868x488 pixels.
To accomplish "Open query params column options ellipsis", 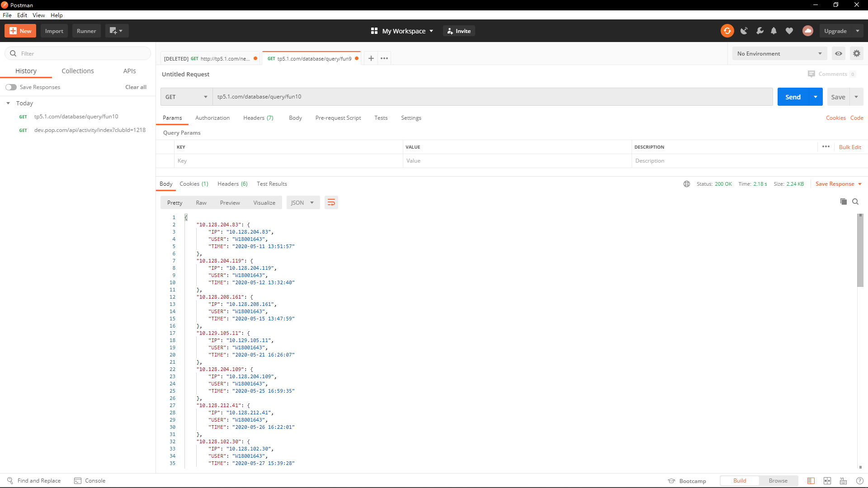I will coord(826,146).
